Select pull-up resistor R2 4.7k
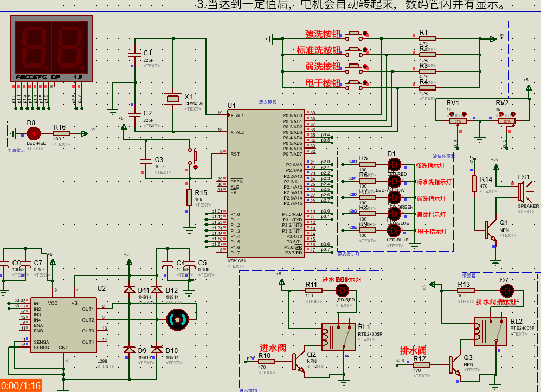The height and width of the screenshot is (392, 541). coord(428,55)
